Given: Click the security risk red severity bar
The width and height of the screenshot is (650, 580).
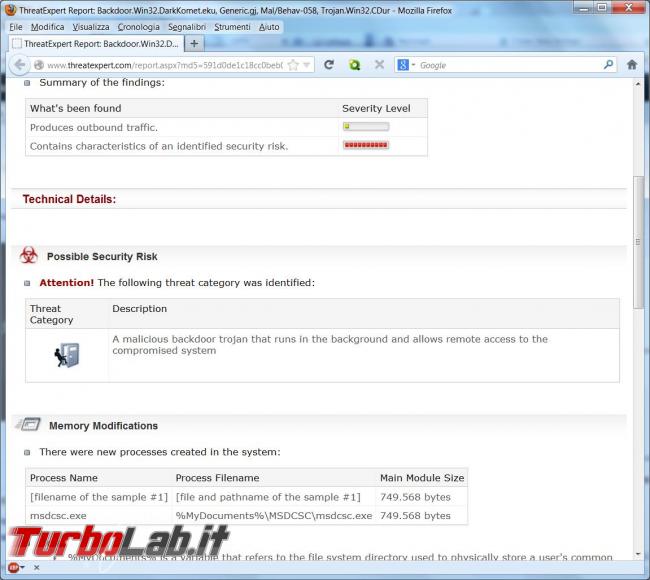Looking at the screenshot, I should point(366,145).
